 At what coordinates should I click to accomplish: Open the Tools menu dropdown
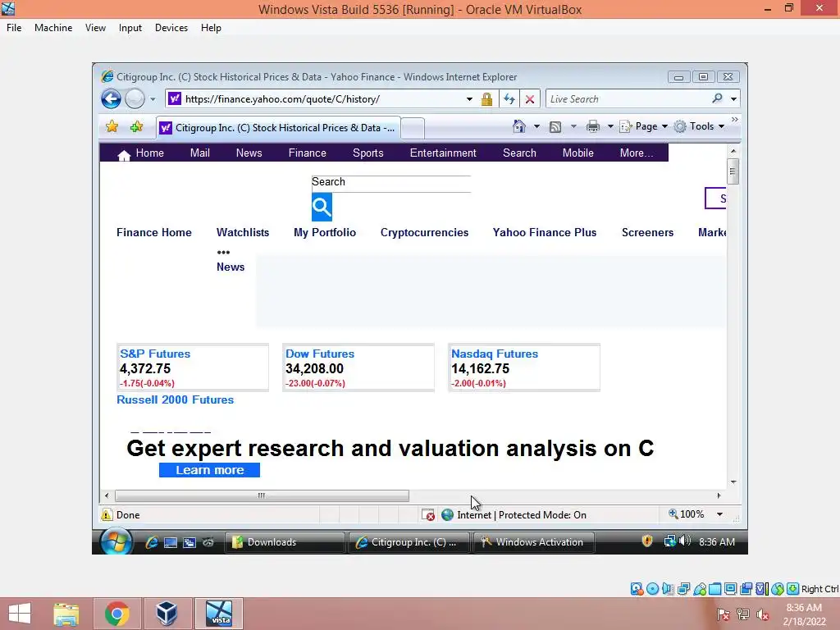click(x=699, y=126)
